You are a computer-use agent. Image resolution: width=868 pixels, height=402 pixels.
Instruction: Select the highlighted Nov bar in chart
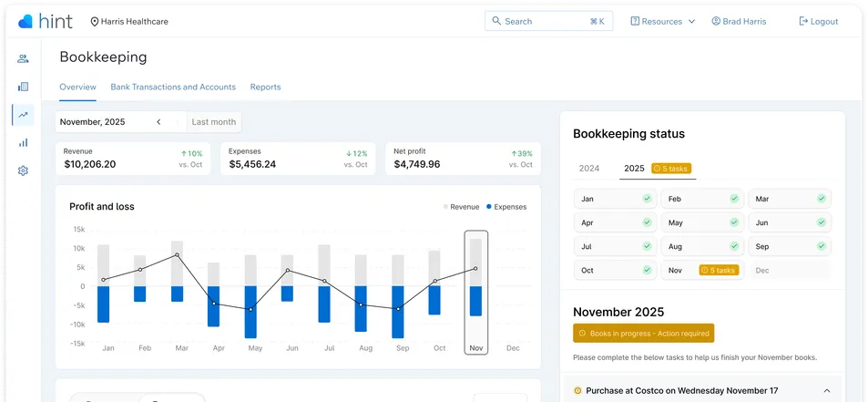475,292
